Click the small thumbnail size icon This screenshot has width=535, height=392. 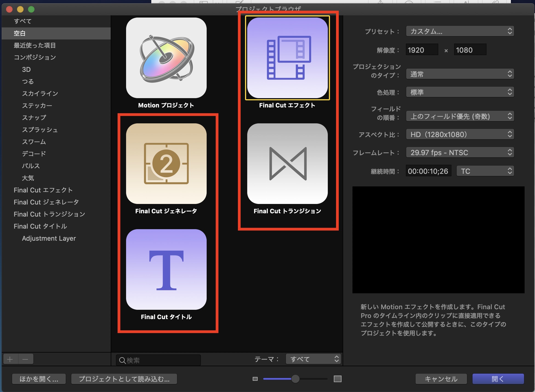[x=255, y=379]
